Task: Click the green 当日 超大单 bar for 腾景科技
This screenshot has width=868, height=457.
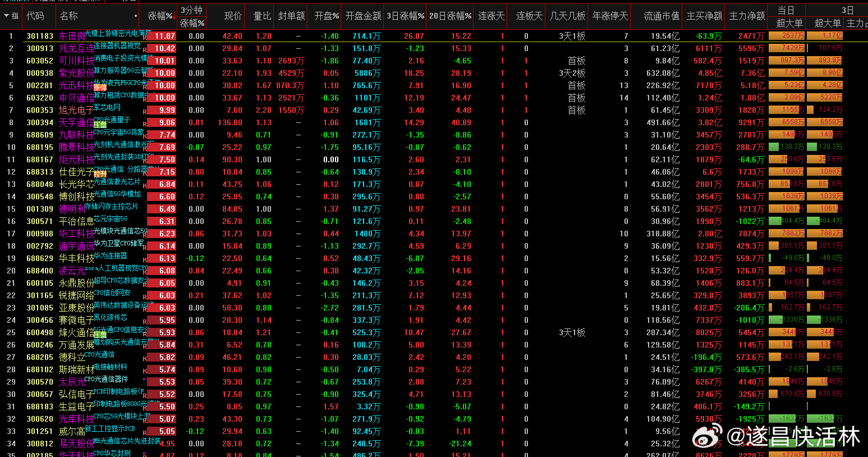Action: tap(786, 147)
